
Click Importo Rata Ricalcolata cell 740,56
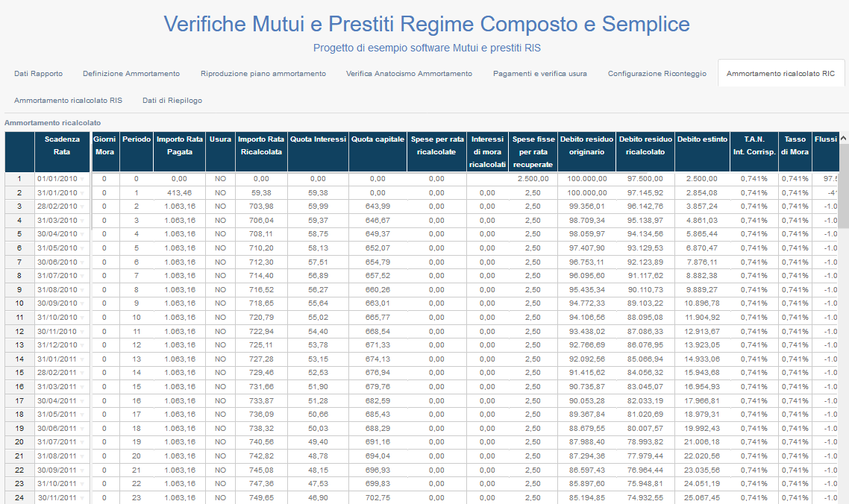(261, 441)
